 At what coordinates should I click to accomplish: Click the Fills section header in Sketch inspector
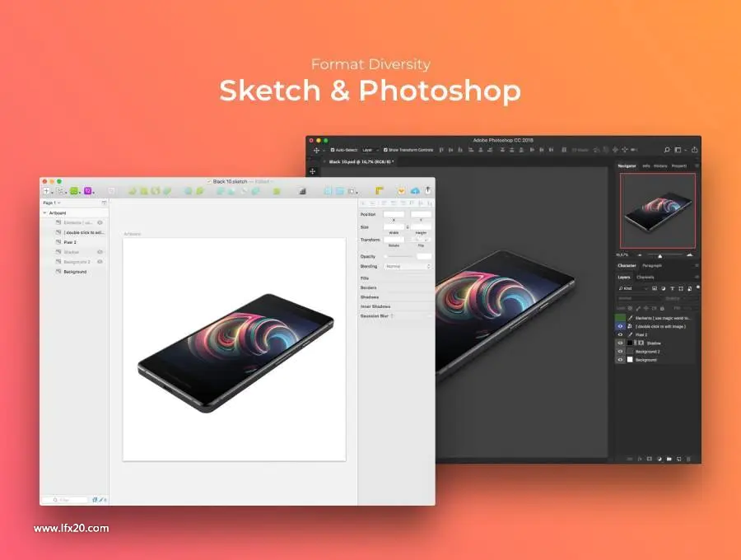tap(365, 278)
